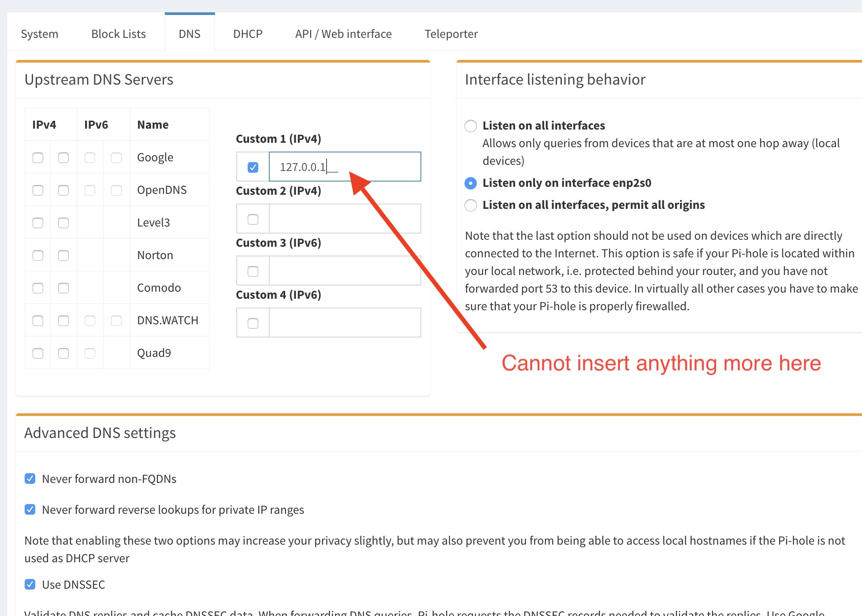This screenshot has height=616, width=862.
Task: Click the DNS.WATCH name cell
Action: (x=170, y=320)
